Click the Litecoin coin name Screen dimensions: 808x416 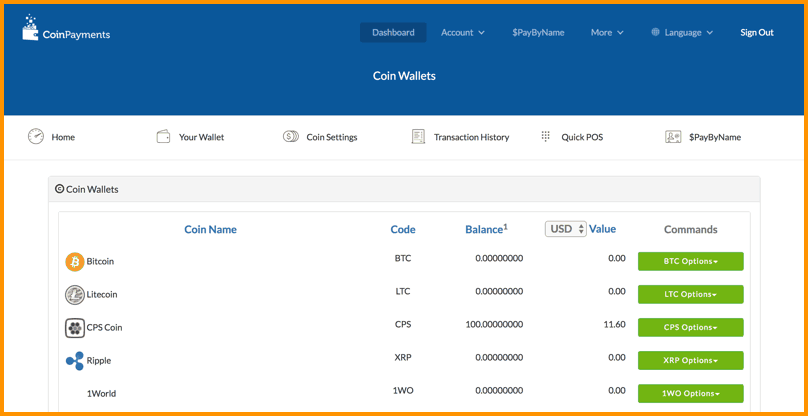click(102, 295)
